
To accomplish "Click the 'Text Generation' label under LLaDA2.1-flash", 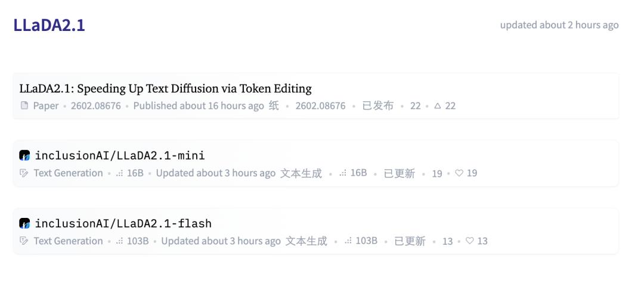I will point(68,241).
